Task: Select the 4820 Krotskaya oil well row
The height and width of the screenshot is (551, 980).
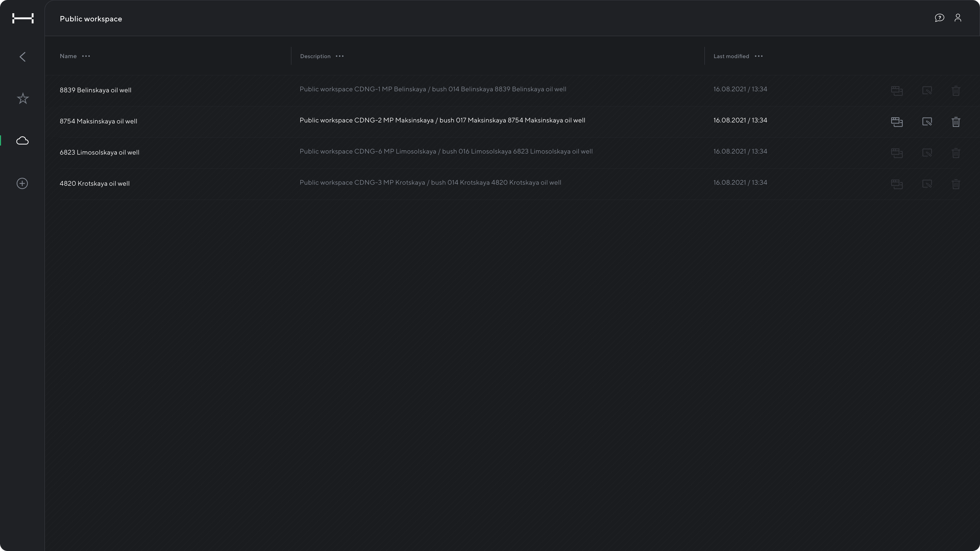Action: point(94,183)
